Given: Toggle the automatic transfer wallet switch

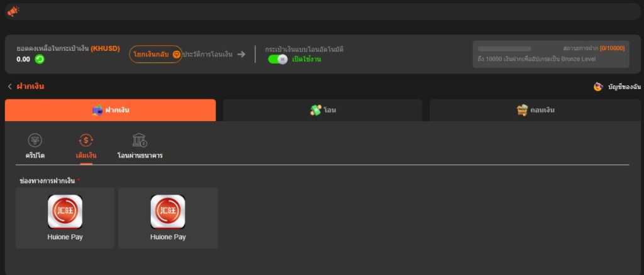Looking at the screenshot, I should click(277, 59).
